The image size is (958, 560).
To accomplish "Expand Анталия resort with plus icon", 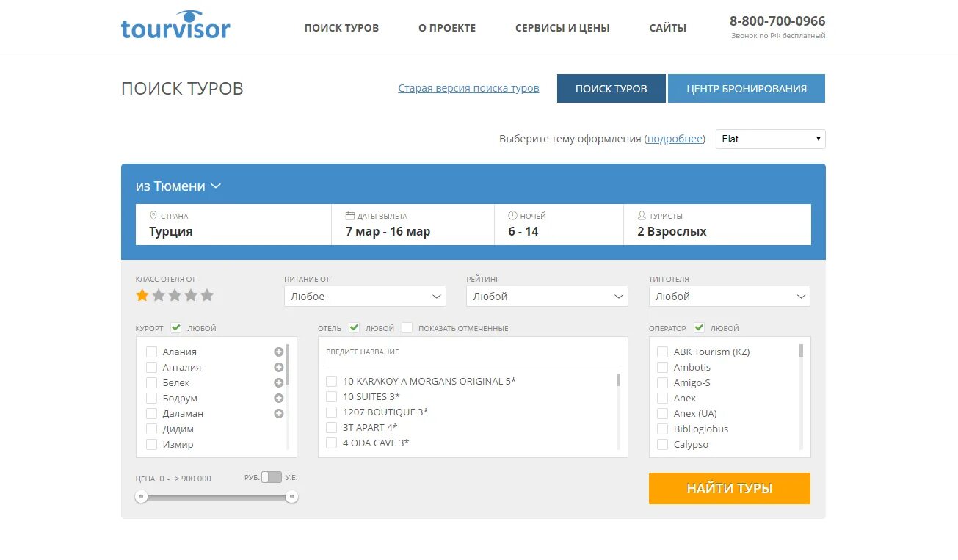I will pos(279,368).
